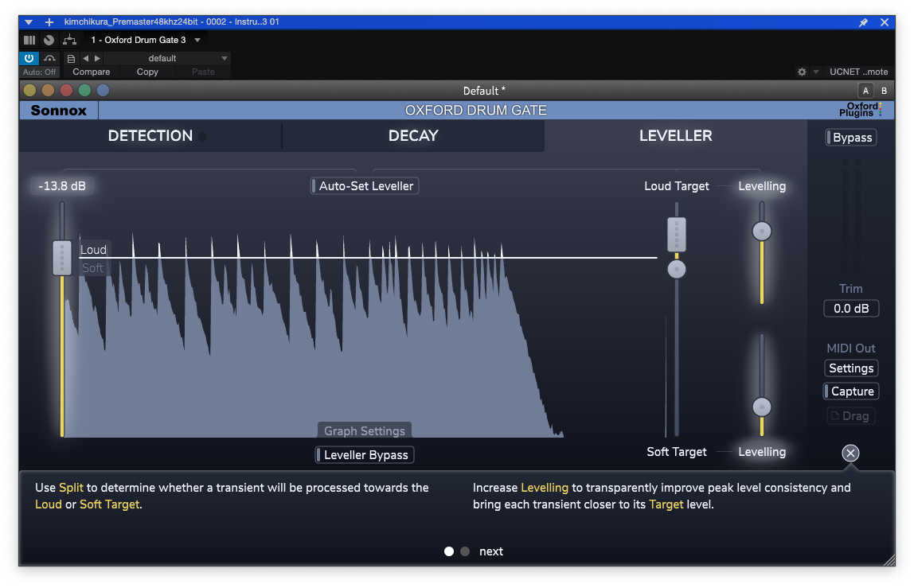Click UCNET ..mote remote label
914x588 pixels.
click(858, 72)
